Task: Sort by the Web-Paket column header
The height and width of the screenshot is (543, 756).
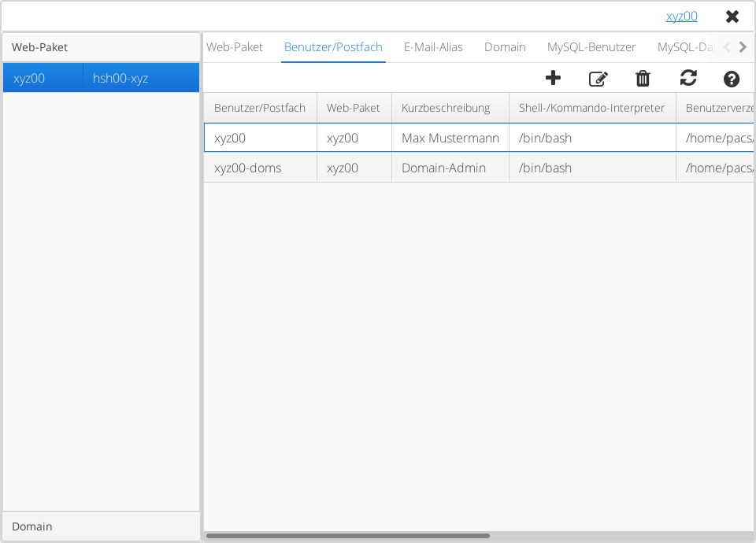Action: point(354,108)
